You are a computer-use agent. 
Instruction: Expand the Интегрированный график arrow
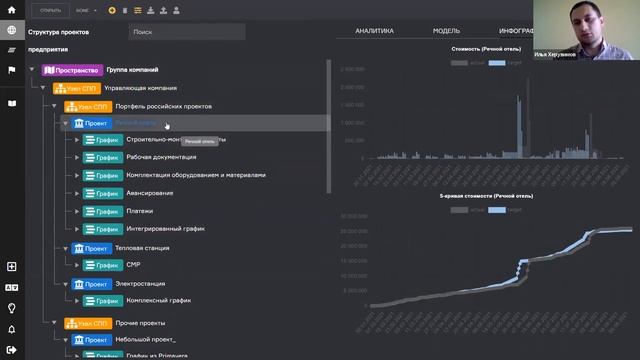pos(77,229)
